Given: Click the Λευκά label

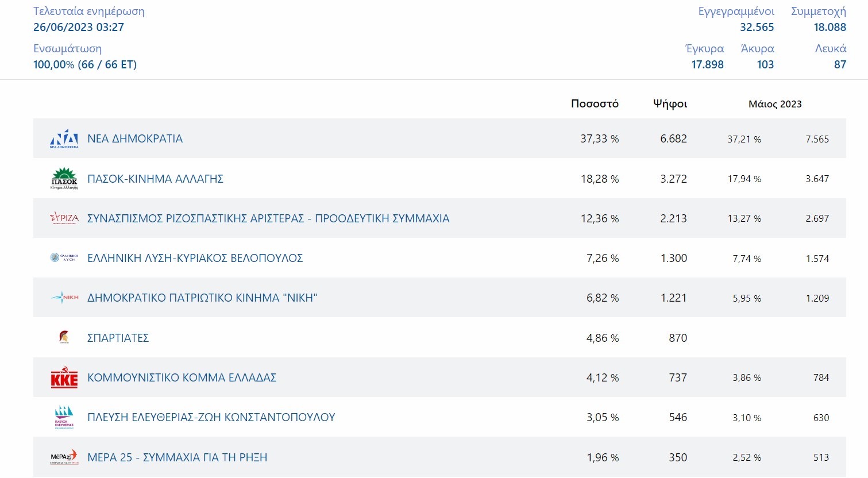Looking at the screenshot, I should coord(830,49).
